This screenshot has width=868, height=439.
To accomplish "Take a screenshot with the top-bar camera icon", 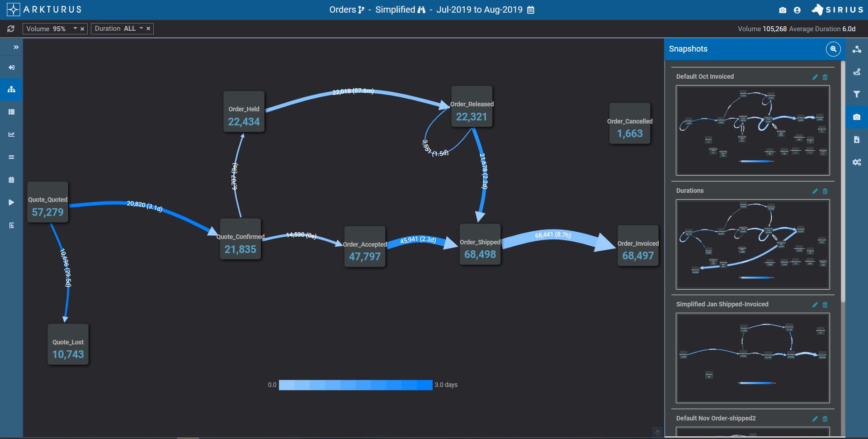I will 782,10.
